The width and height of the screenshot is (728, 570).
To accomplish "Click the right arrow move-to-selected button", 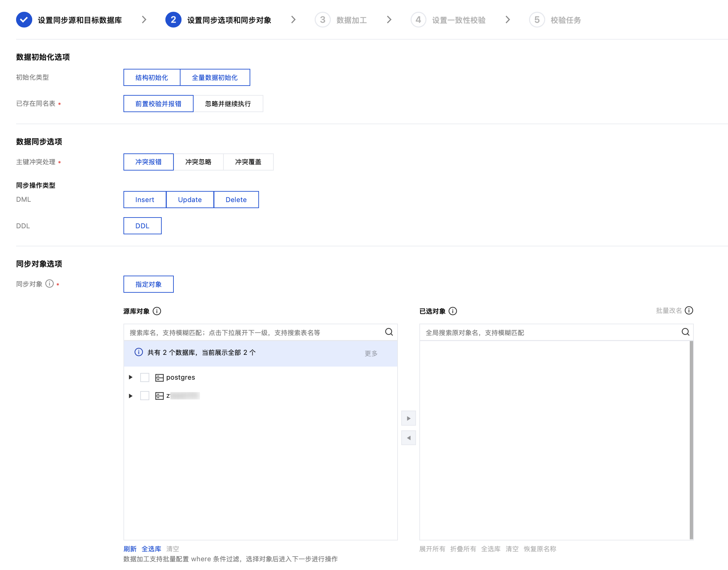I will click(x=408, y=418).
